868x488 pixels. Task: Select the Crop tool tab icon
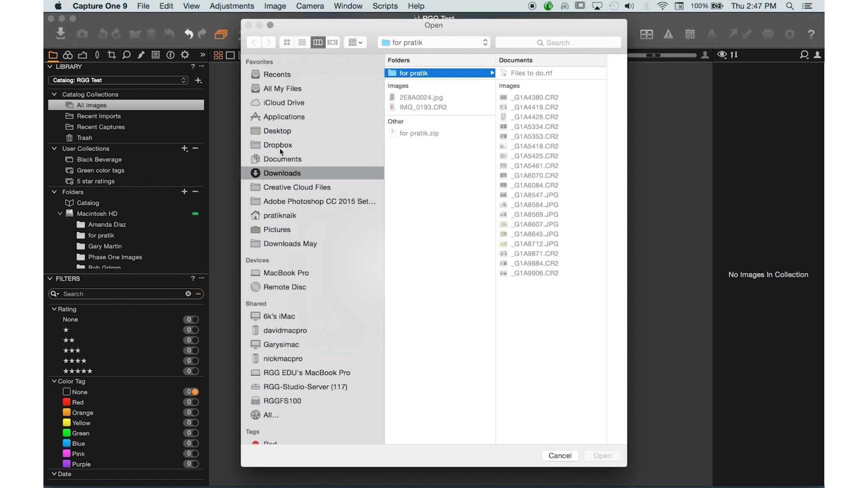pyautogui.click(x=112, y=55)
